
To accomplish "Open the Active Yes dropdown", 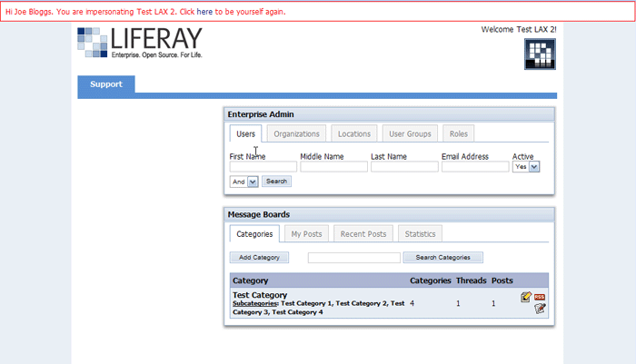I will (x=526, y=167).
